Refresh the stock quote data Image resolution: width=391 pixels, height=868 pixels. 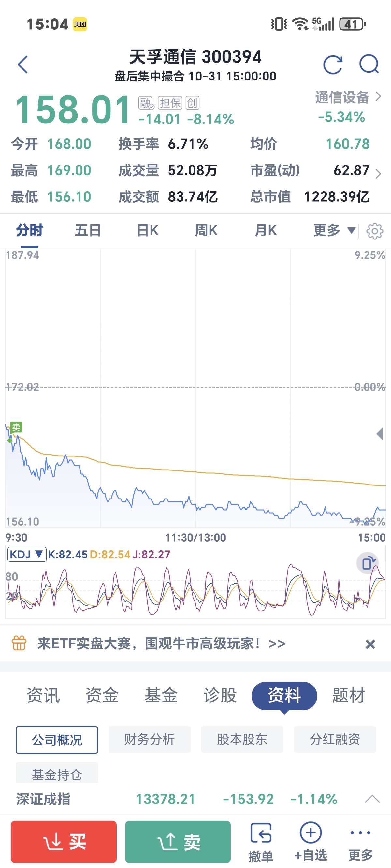point(333,65)
